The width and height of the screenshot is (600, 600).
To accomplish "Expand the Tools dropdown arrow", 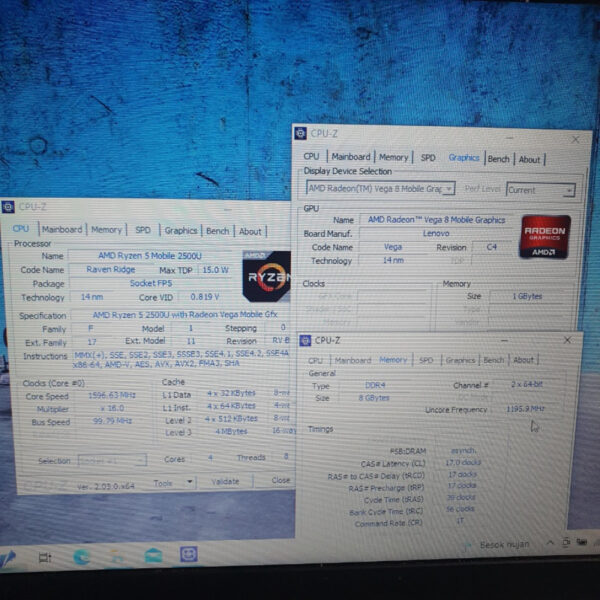I will (x=189, y=482).
